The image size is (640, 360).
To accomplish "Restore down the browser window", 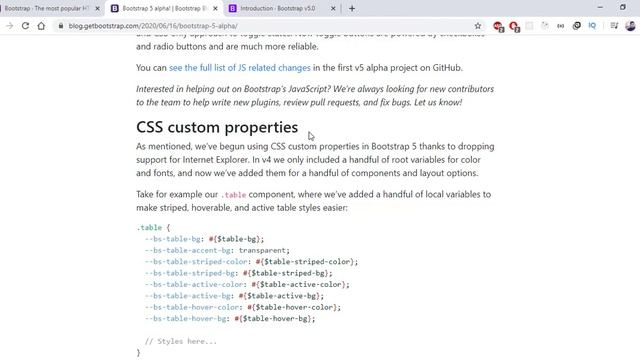I will point(623,7).
